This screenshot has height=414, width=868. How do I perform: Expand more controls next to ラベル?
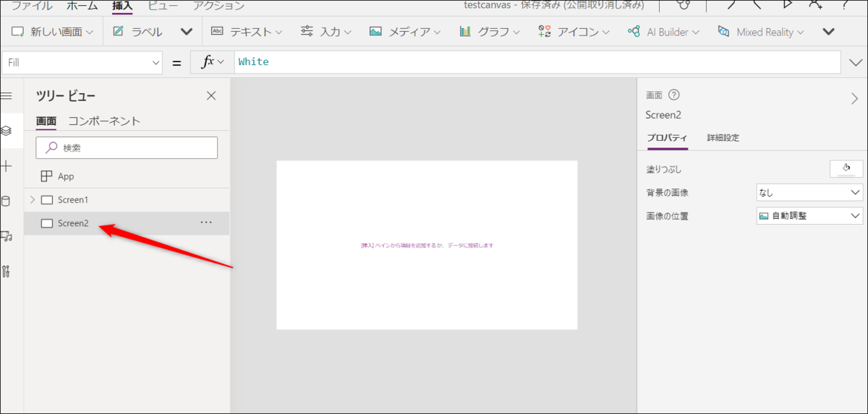[187, 32]
